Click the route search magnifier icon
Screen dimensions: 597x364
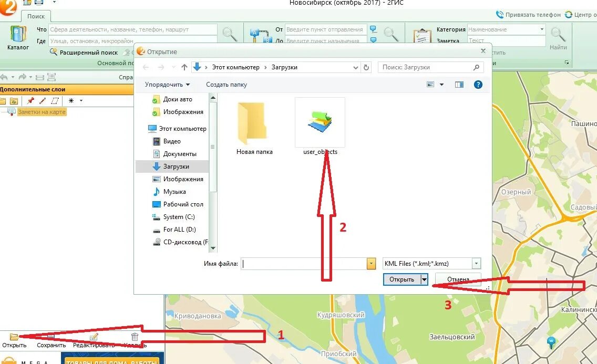click(x=391, y=34)
